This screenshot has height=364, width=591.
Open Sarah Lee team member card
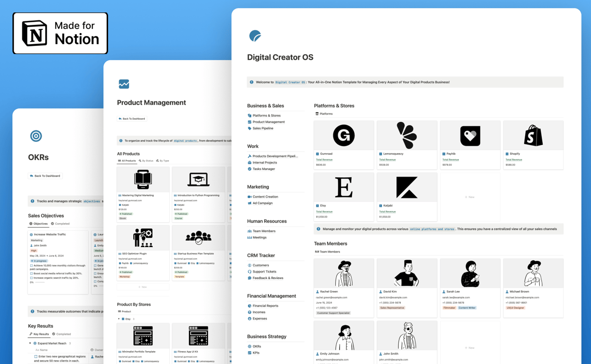tap(470, 288)
